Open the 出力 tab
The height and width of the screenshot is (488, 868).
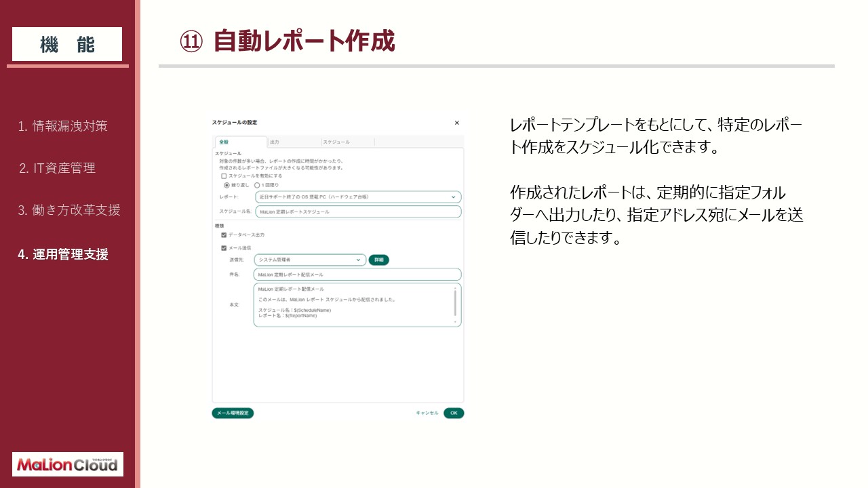coord(275,142)
